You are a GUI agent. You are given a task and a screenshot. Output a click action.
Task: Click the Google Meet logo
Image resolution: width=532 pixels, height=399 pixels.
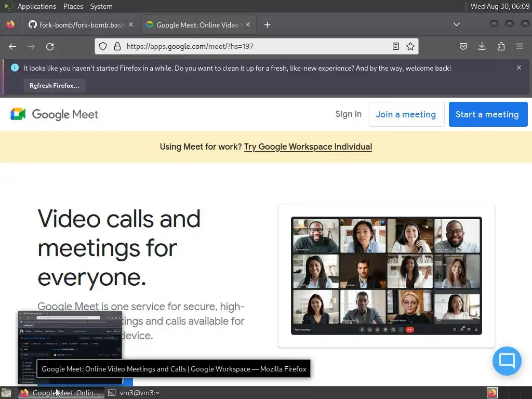click(x=54, y=114)
